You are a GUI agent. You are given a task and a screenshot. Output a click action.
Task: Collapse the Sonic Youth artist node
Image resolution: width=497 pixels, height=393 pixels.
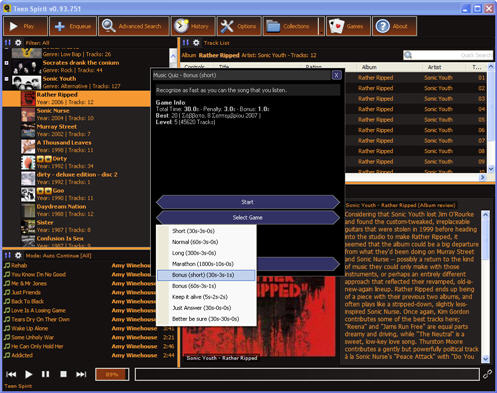click(x=6, y=79)
